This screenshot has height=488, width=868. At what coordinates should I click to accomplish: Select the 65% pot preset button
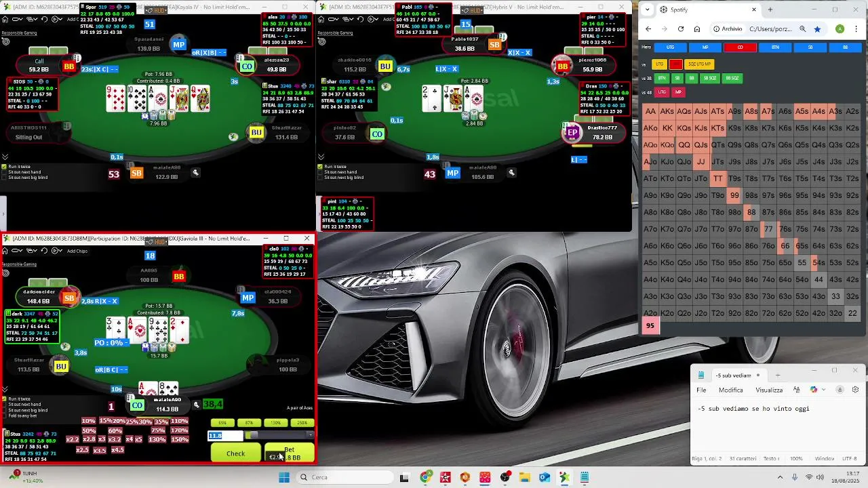[x=222, y=423]
